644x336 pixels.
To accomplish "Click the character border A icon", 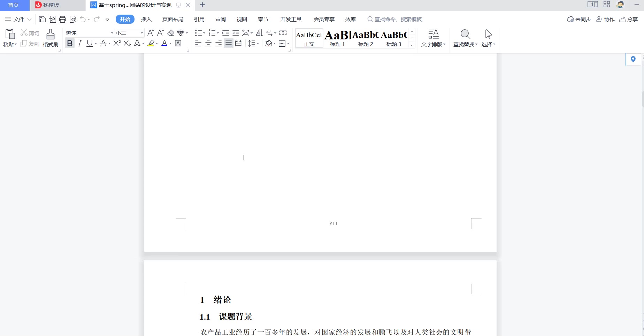I will (x=178, y=43).
